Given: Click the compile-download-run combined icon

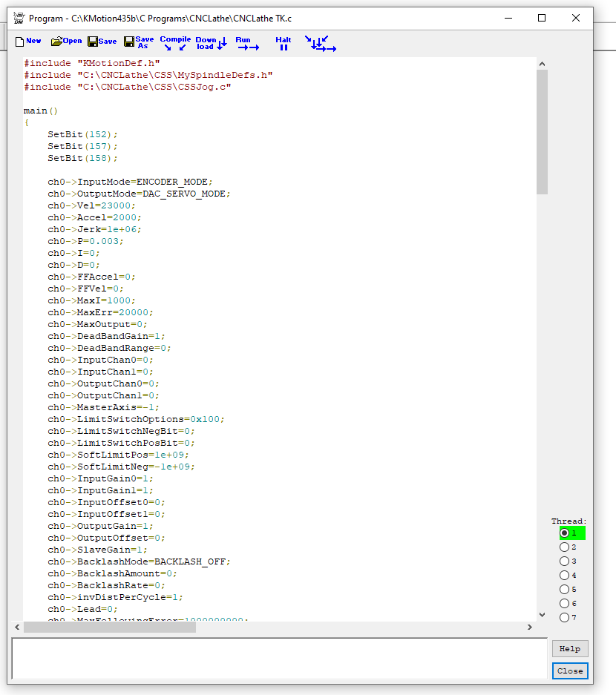Looking at the screenshot, I should click(x=321, y=44).
